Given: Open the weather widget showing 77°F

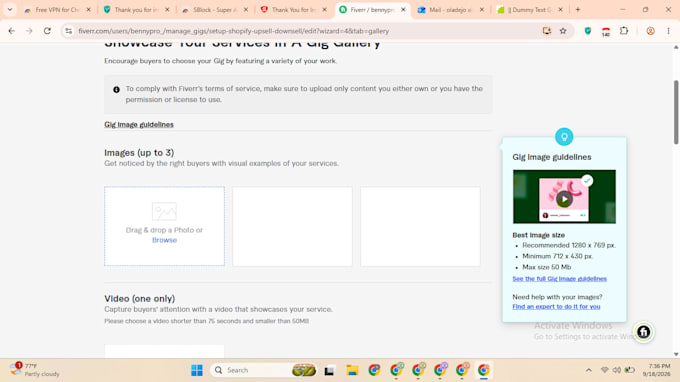Looking at the screenshot, I should tap(36, 370).
